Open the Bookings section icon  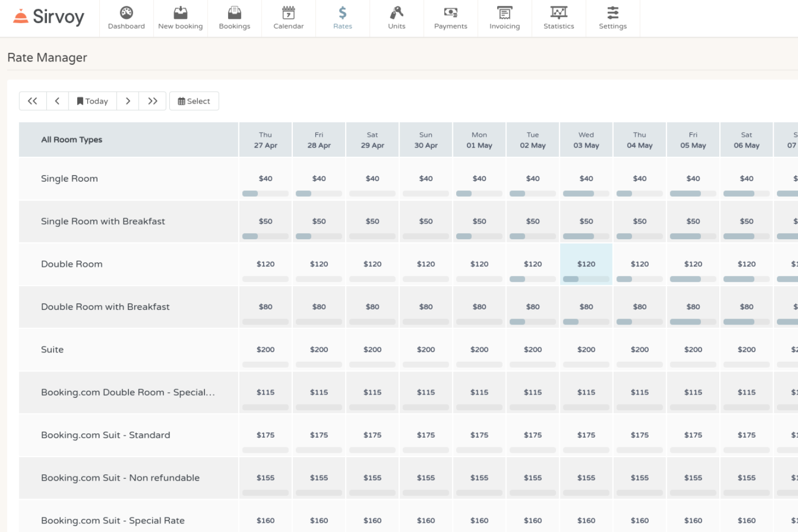coord(235,13)
